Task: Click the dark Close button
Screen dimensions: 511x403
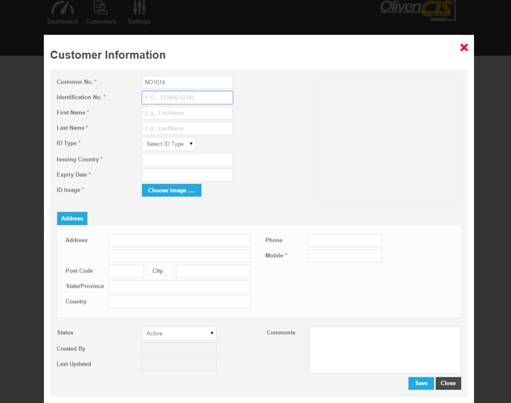Action: click(448, 383)
